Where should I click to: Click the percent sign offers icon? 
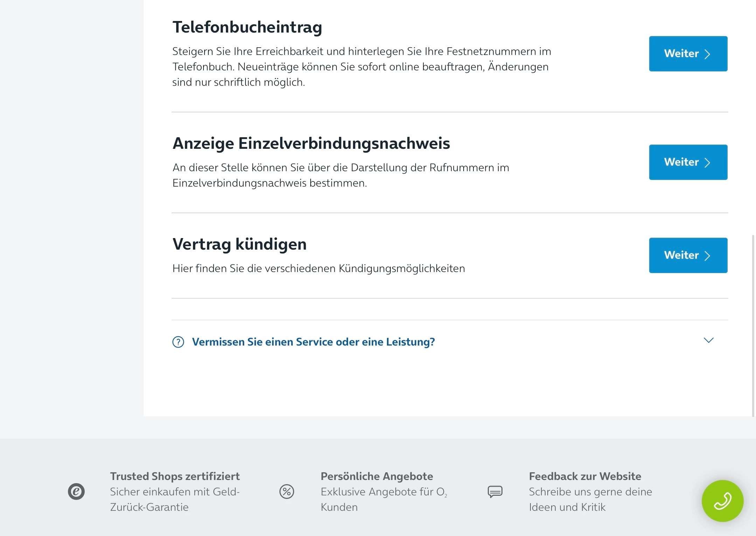tap(286, 492)
